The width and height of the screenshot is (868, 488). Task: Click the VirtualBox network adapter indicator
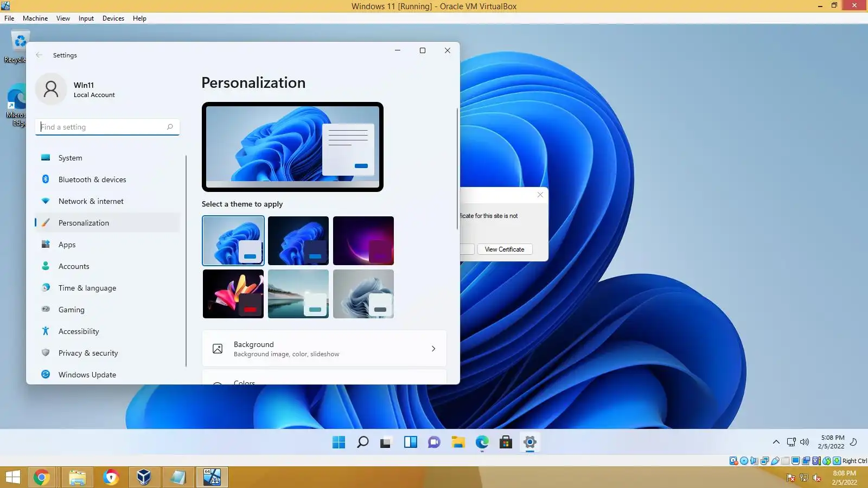764,461
